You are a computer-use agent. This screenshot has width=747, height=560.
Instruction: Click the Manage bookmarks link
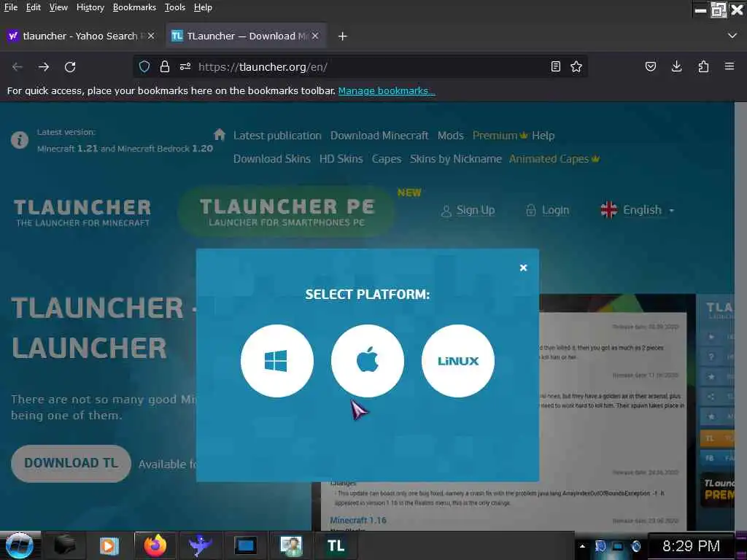pos(387,90)
